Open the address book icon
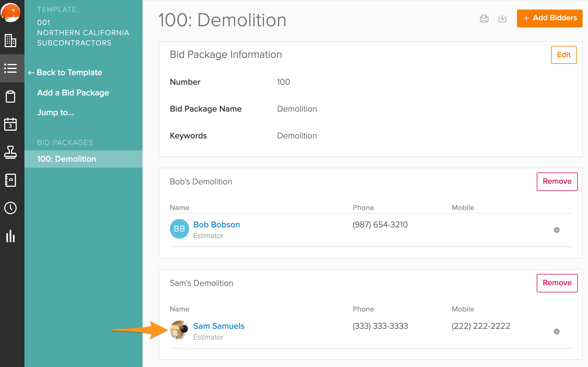The width and height of the screenshot is (588, 367). coord(10,180)
